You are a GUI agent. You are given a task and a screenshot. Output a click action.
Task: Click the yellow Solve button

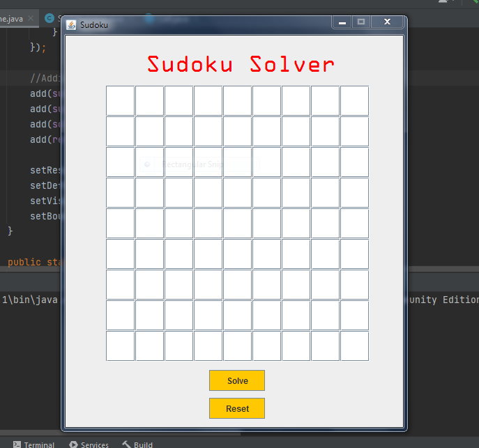(237, 380)
